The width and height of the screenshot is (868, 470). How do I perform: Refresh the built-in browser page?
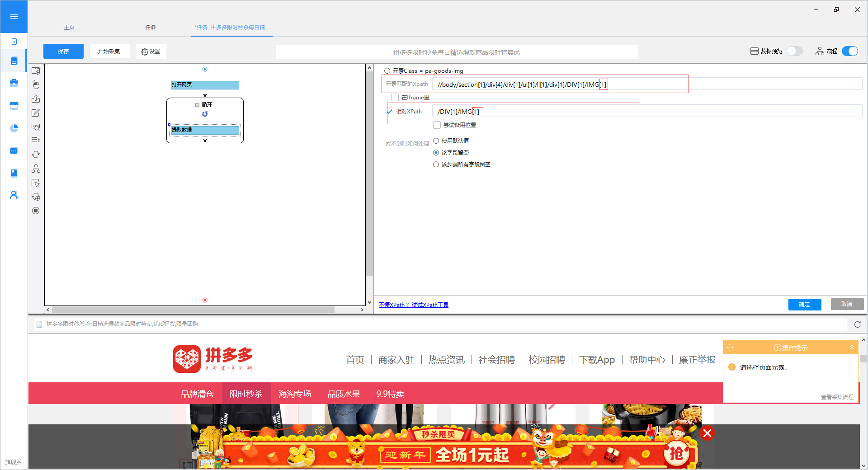pos(858,324)
